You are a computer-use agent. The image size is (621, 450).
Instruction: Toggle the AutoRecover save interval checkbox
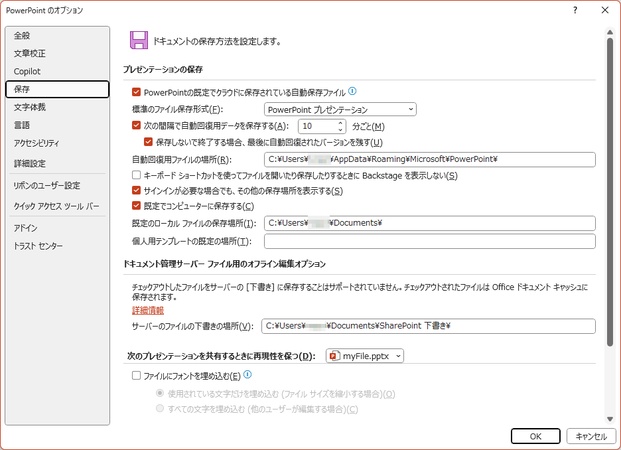[136, 125]
